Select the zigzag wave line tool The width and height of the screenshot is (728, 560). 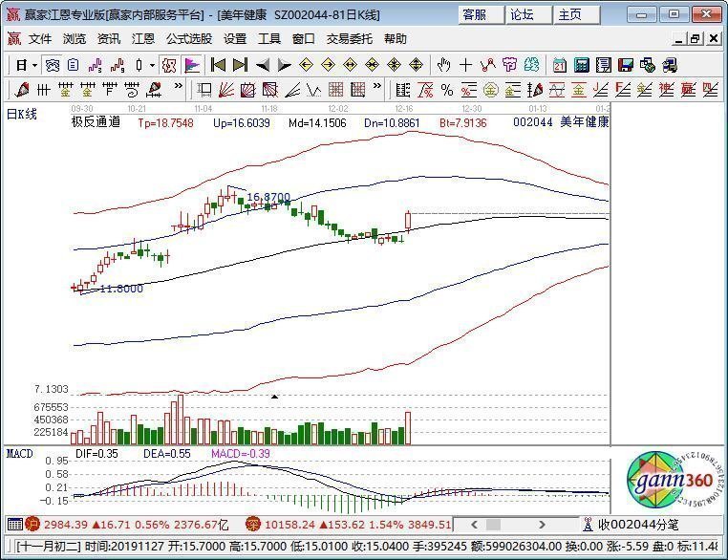coord(314,89)
